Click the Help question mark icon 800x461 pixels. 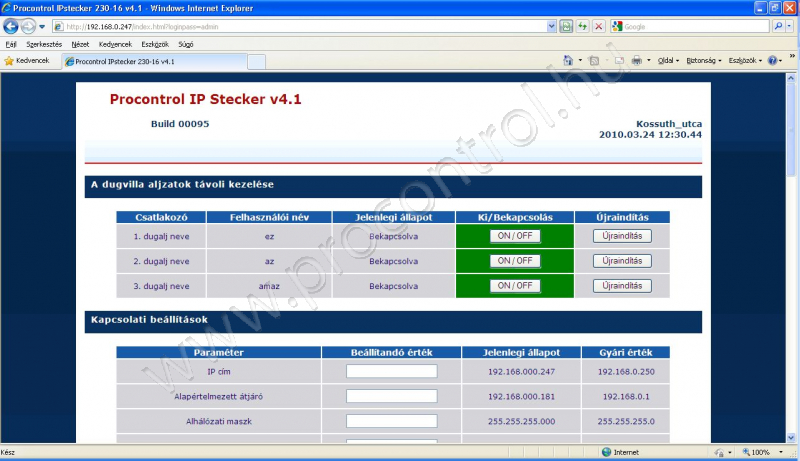pos(772,60)
